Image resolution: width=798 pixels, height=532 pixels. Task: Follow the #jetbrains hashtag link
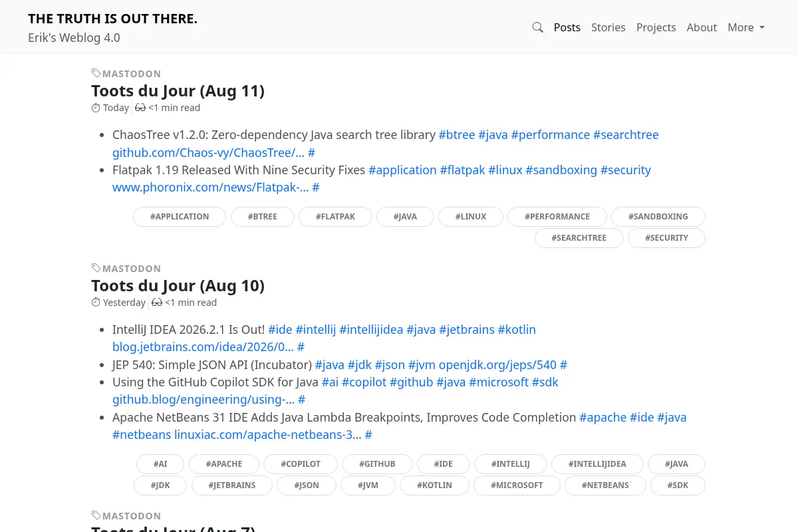467,330
